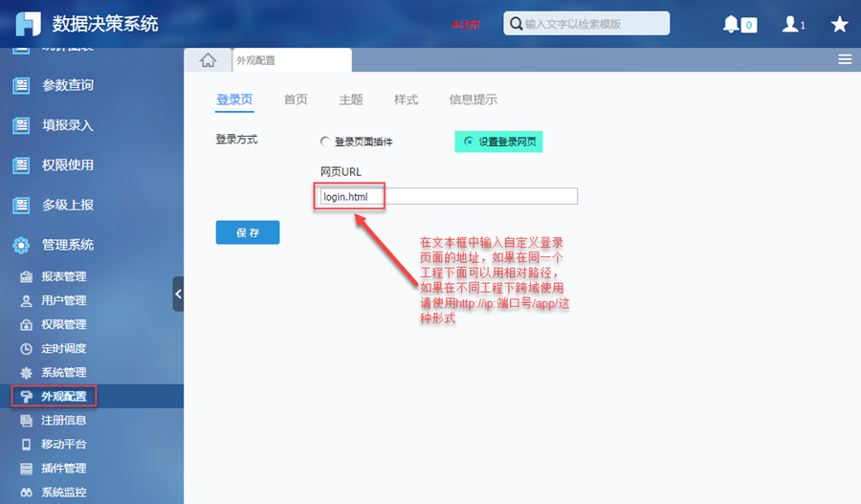Collapse sidebar with arrow handle
This screenshot has width=861, height=504.
point(178,294)
